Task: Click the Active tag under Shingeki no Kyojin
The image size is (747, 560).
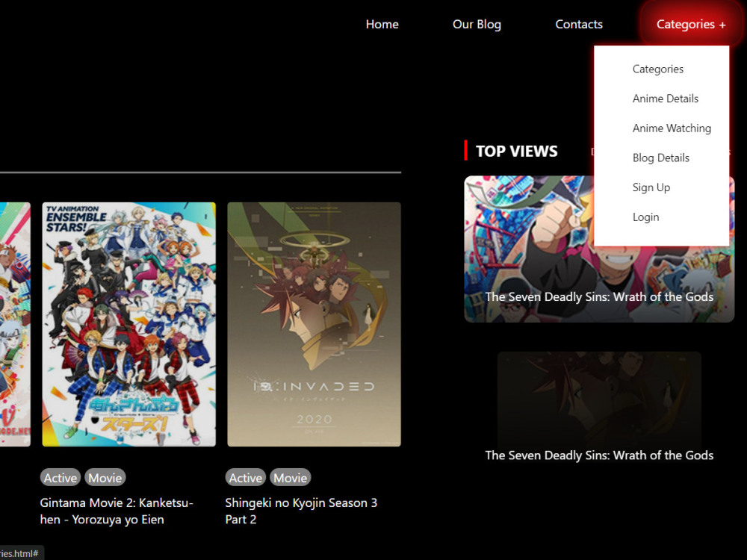Action: [246, 478]
